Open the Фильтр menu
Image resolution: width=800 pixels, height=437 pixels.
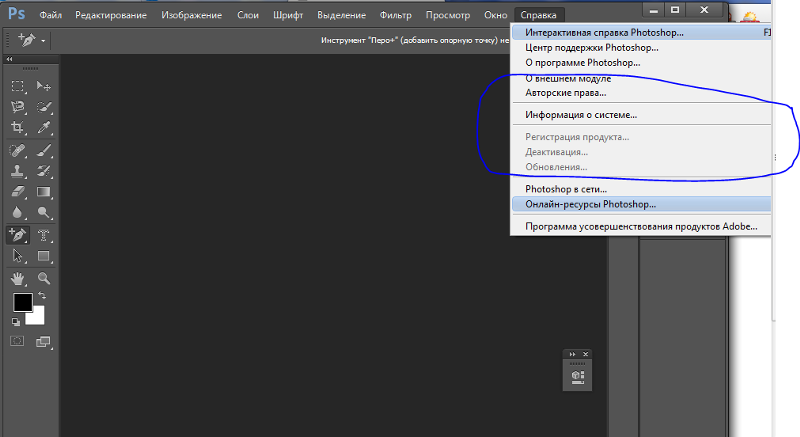(395, 15)
